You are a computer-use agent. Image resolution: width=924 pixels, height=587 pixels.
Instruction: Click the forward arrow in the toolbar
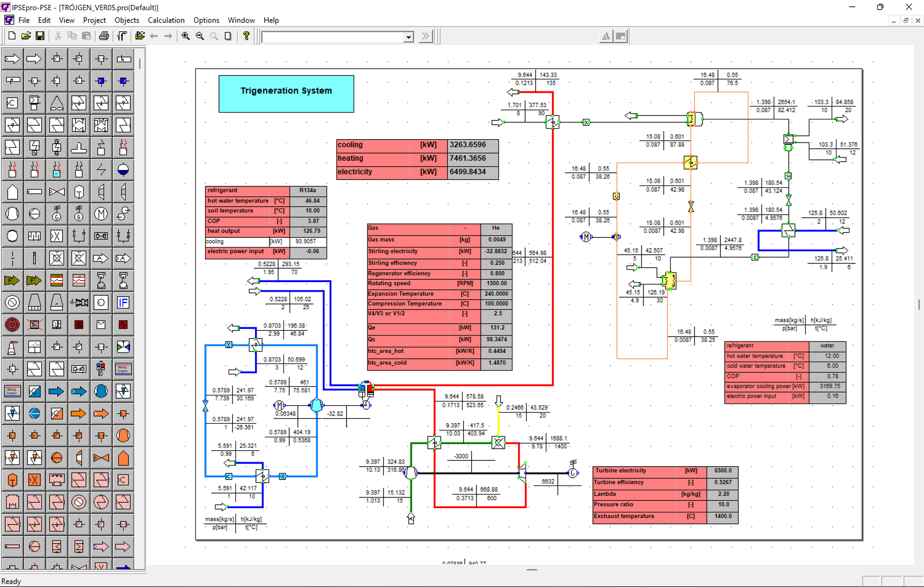pyautogui.click(x=168, y=36)
